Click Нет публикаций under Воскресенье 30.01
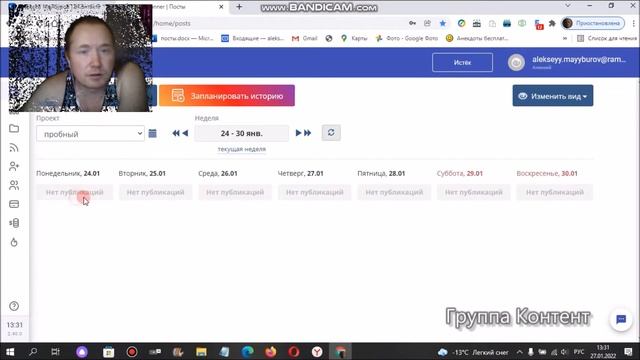 (x=555, y=192)
